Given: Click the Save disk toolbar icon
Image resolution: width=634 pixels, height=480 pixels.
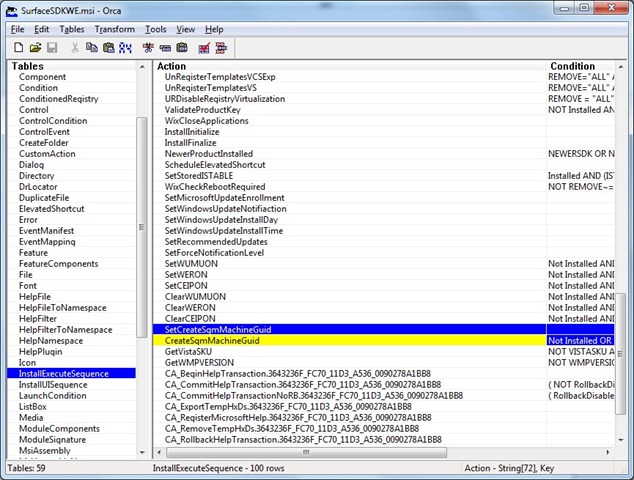Looking at the screenshot, I should [x=52, y=48].
